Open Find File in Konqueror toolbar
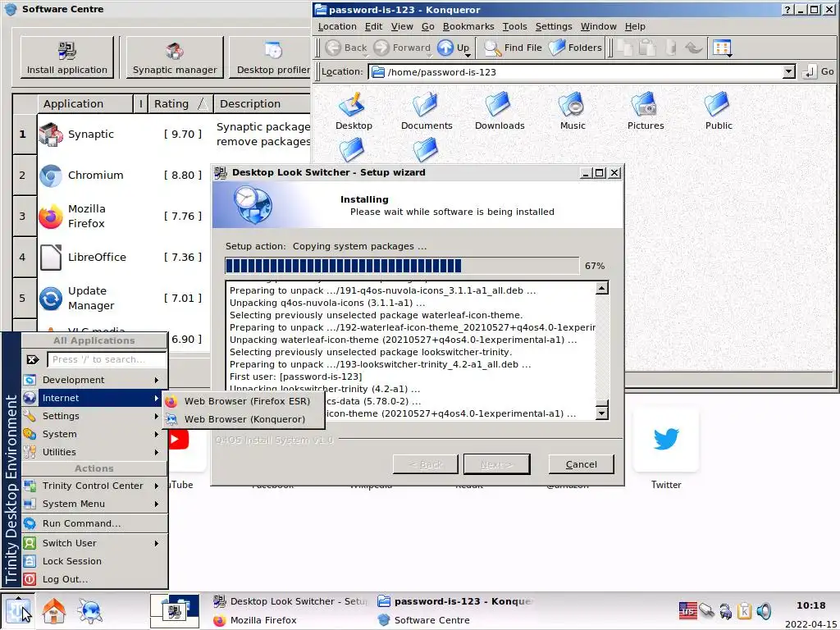The height and width of the screenshot is (630, 840). pyautogui.click(x=514, y=48)
